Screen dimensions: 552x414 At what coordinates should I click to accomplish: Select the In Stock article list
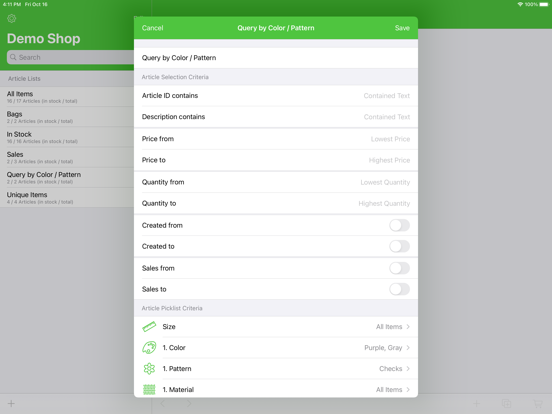pos(67,137)
